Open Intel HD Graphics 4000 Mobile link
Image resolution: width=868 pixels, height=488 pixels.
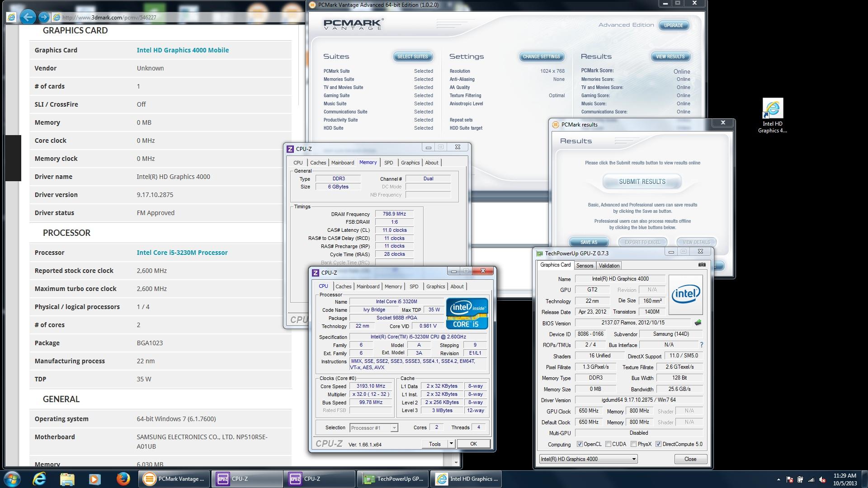[183, 50]
